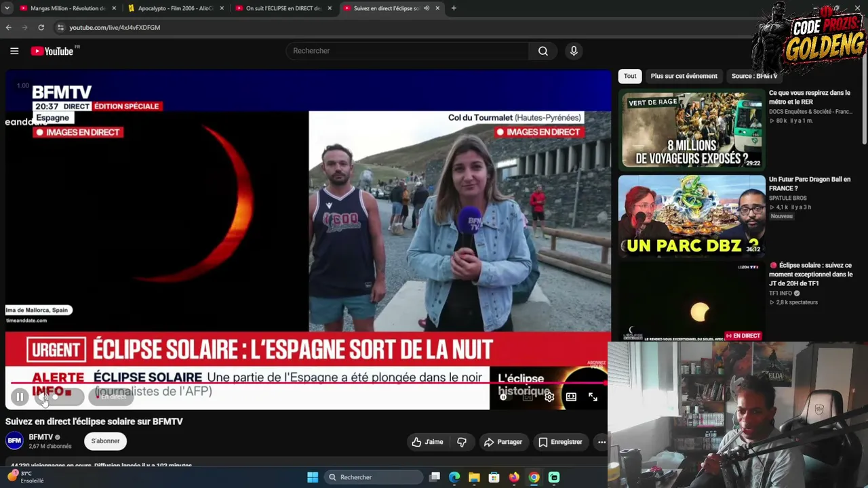Open 'Ce que vous respirez dans le métro' title

809,97
